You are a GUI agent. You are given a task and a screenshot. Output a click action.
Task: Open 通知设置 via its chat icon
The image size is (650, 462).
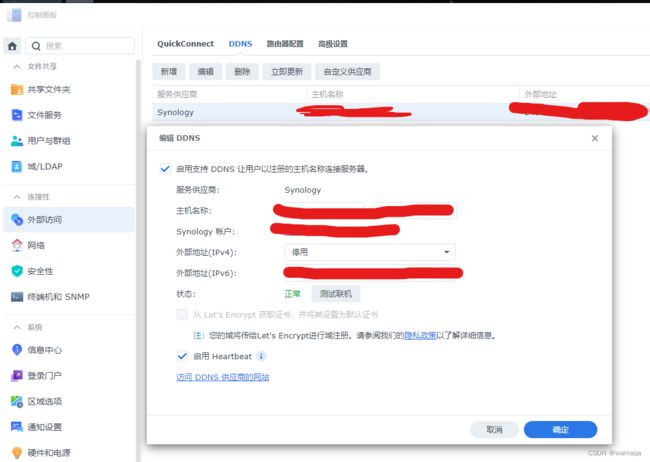(x=17, y=427)
